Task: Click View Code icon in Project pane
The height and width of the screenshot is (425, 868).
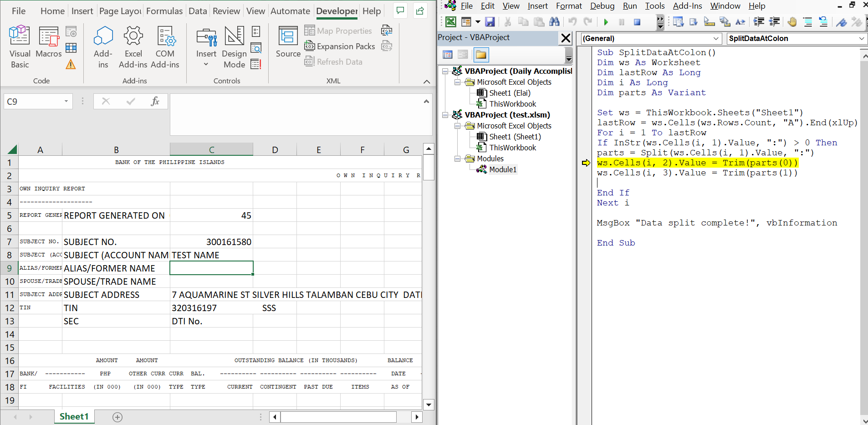Action: coord(447,55)
